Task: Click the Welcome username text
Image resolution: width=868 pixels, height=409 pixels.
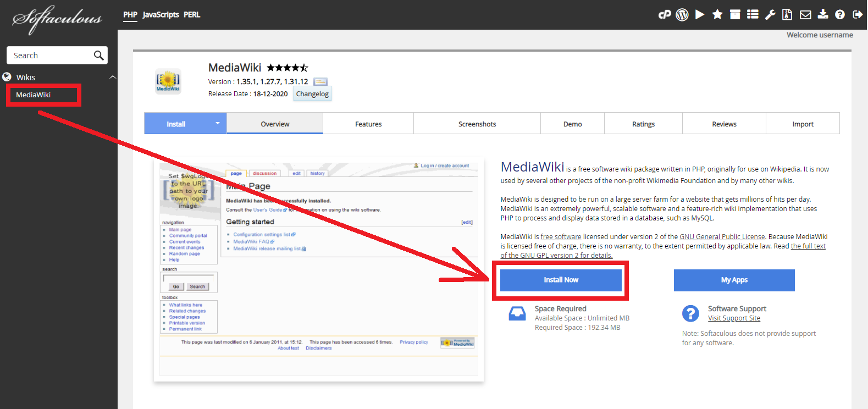Action: click(x=820, y=35)
